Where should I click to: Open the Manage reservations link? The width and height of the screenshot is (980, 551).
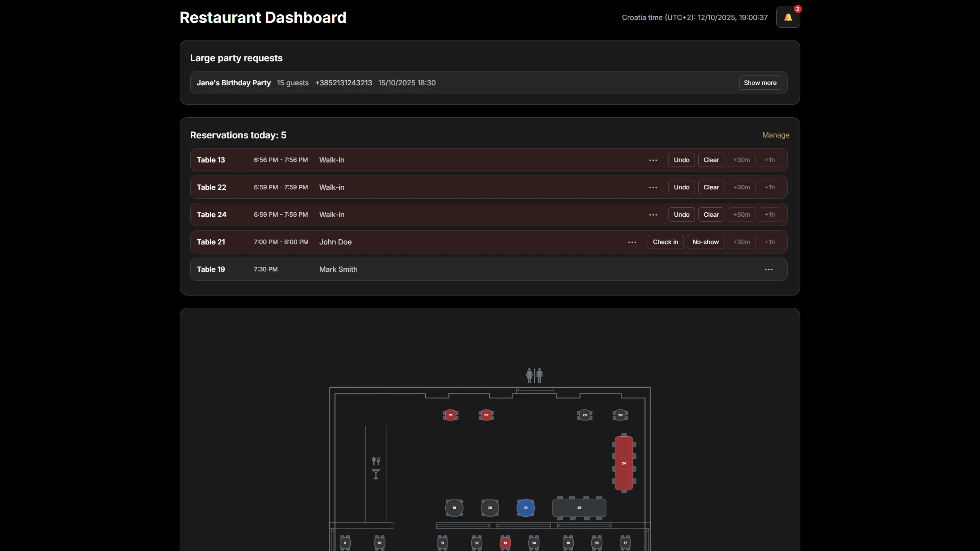coord(775,135)
